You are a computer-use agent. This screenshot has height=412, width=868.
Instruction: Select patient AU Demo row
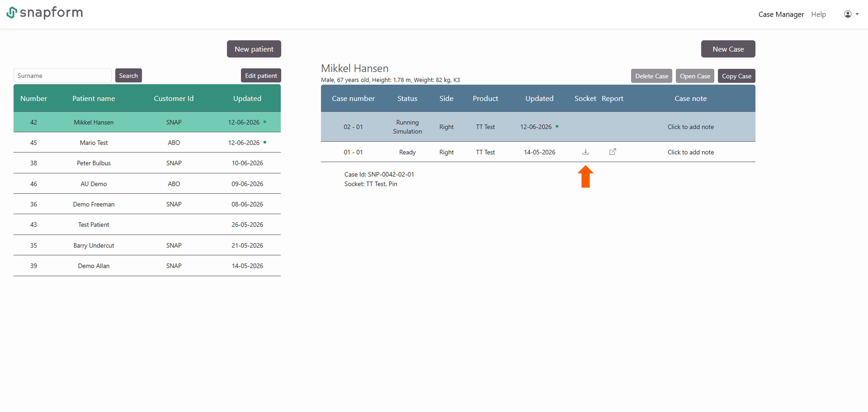[147, 183]
